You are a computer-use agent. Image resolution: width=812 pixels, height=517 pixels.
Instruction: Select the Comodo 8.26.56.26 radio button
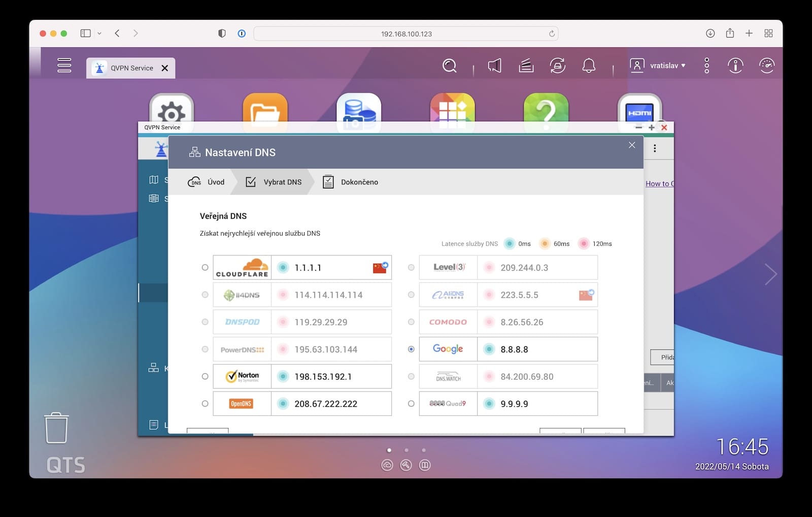pyautogui.click(x=411, y=322)
